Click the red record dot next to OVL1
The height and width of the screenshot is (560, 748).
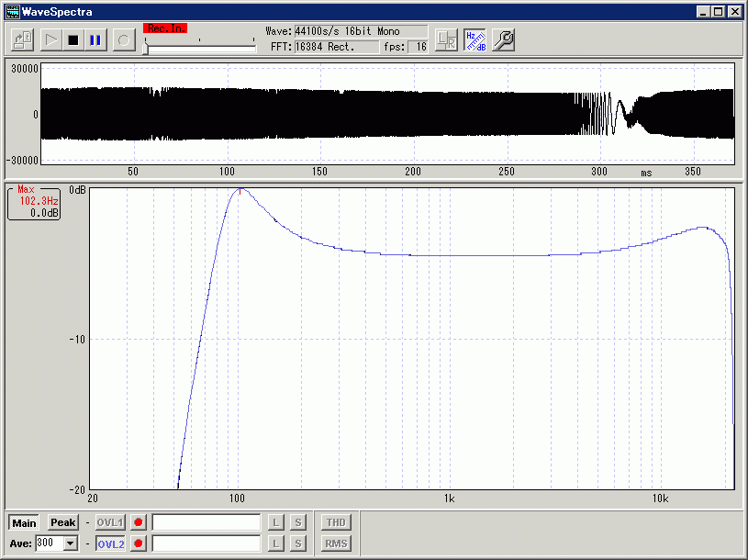pyautogui.click(x=139, y=522)
